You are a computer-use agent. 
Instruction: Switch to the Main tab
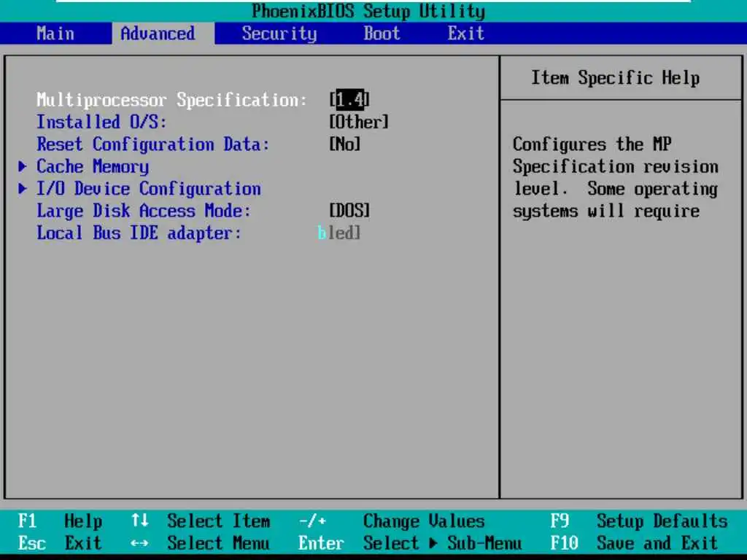click(55, 34)
